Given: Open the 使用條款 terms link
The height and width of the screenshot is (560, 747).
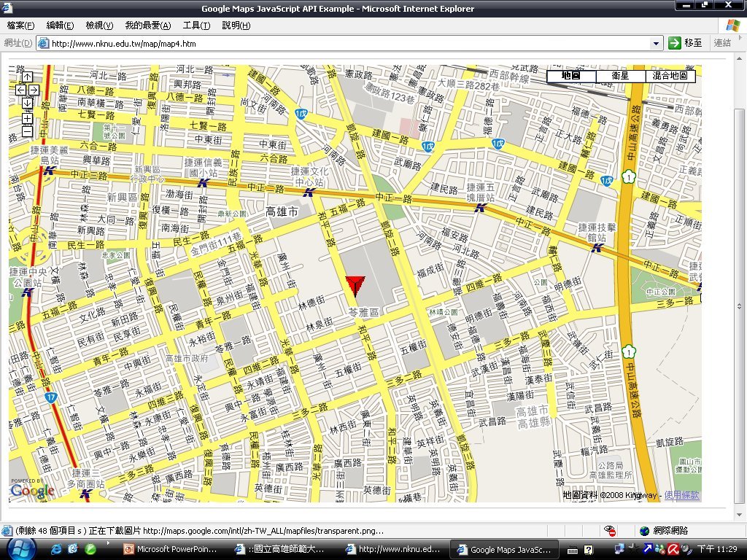Looking at the screenshot, I should coord(682,495).
